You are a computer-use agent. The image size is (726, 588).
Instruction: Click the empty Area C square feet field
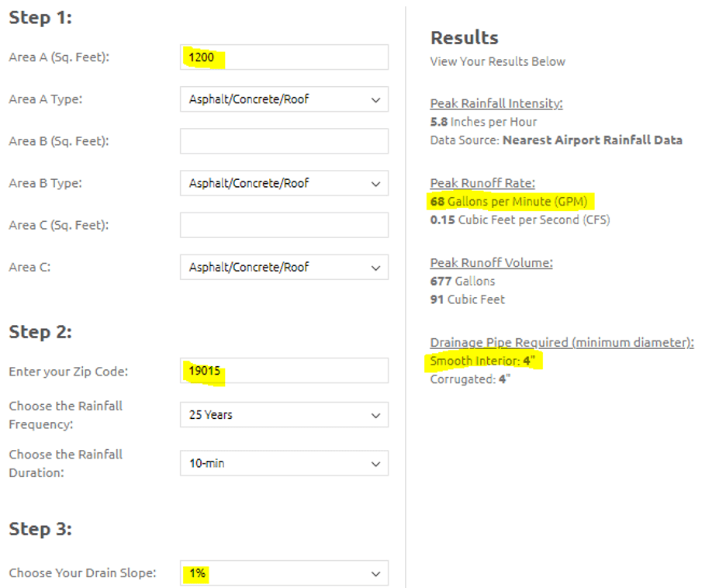click(x=284, y=225)
